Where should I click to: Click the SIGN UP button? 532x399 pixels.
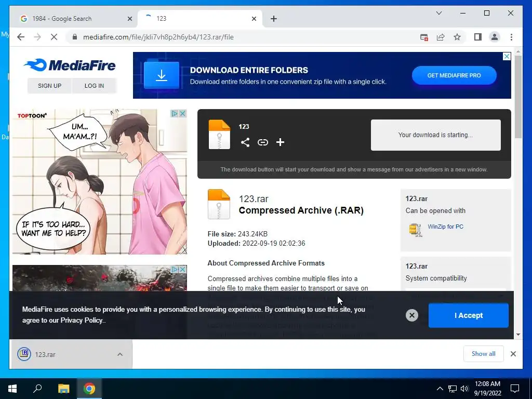tap(49, 86)
